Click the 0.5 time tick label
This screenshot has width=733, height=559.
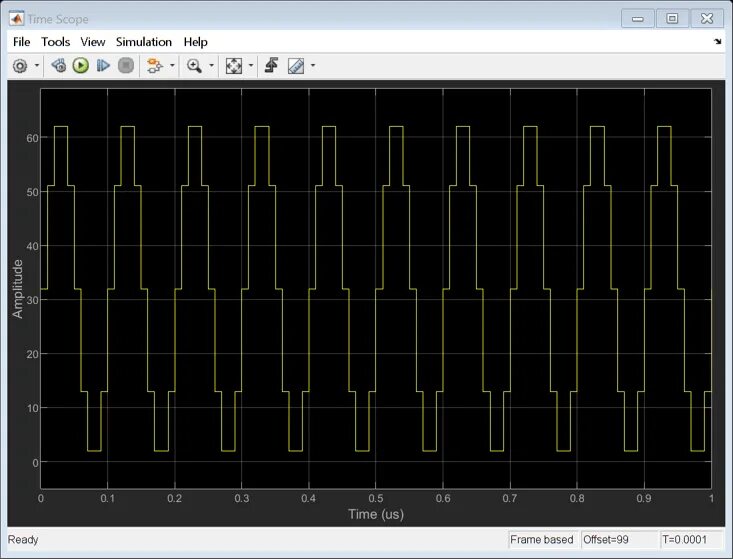click(376, 499)
